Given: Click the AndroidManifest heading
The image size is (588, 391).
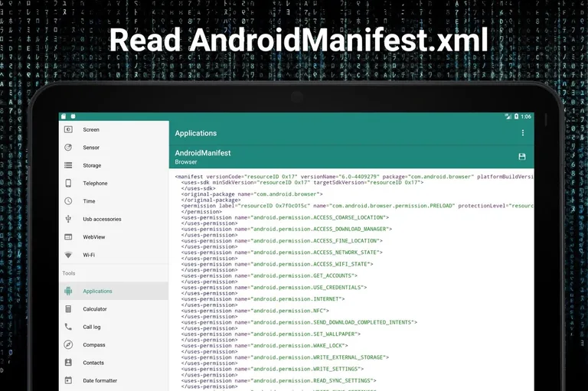Looking at the screenshot, I should [203, 153].
